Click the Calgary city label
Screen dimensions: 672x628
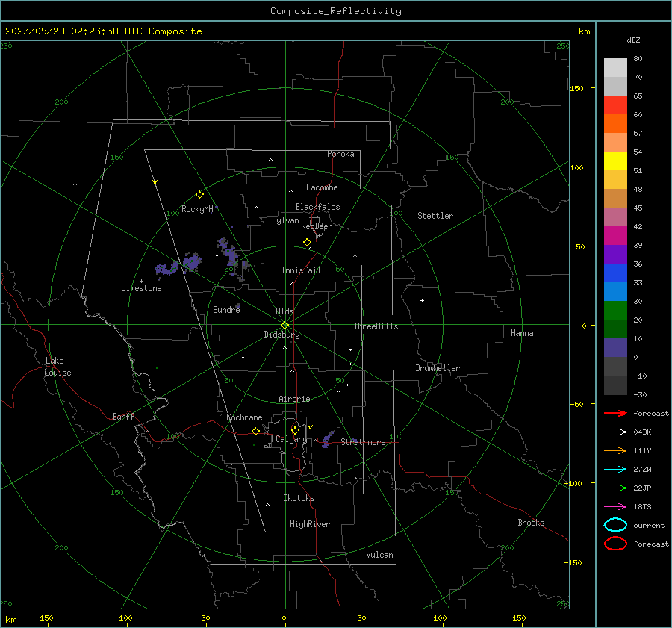pyautogui.click(x=291, y=439)
